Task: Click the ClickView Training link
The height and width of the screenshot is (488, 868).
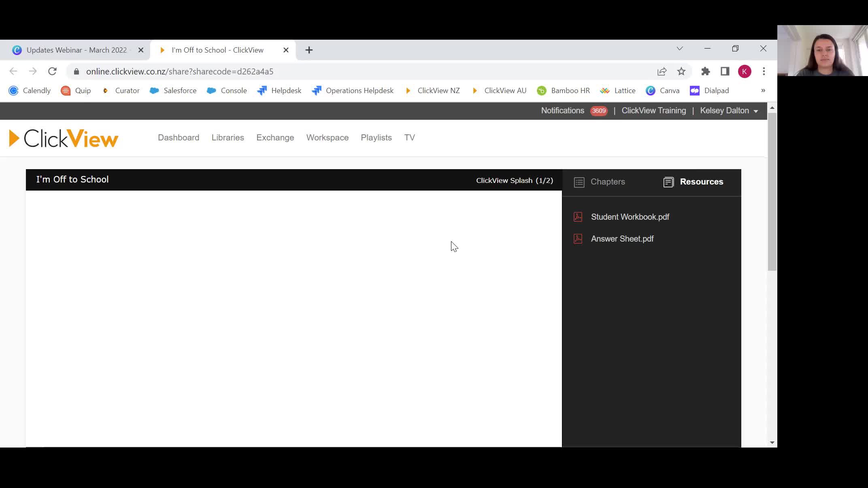Action: click(653, 110)
